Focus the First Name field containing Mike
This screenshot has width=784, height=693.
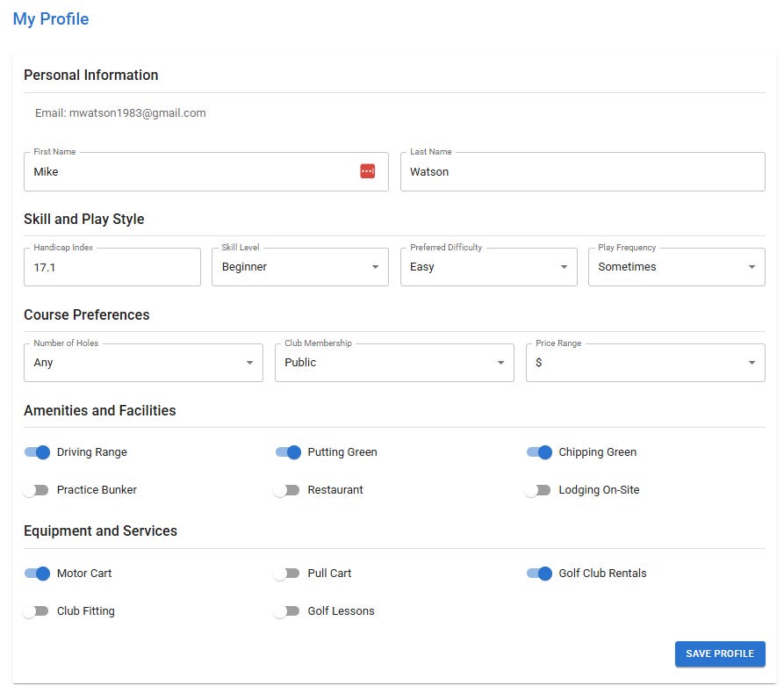206,171
